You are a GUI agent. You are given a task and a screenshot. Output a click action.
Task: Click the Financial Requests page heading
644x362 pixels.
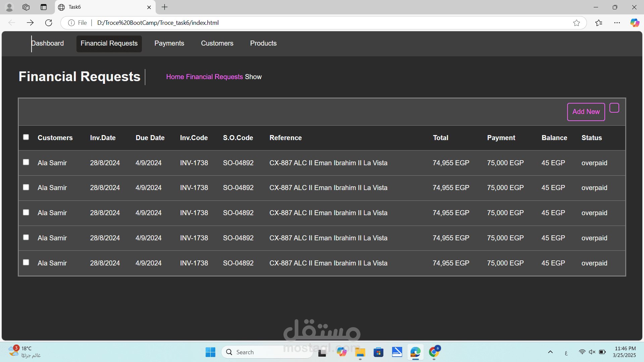point(79,76)
